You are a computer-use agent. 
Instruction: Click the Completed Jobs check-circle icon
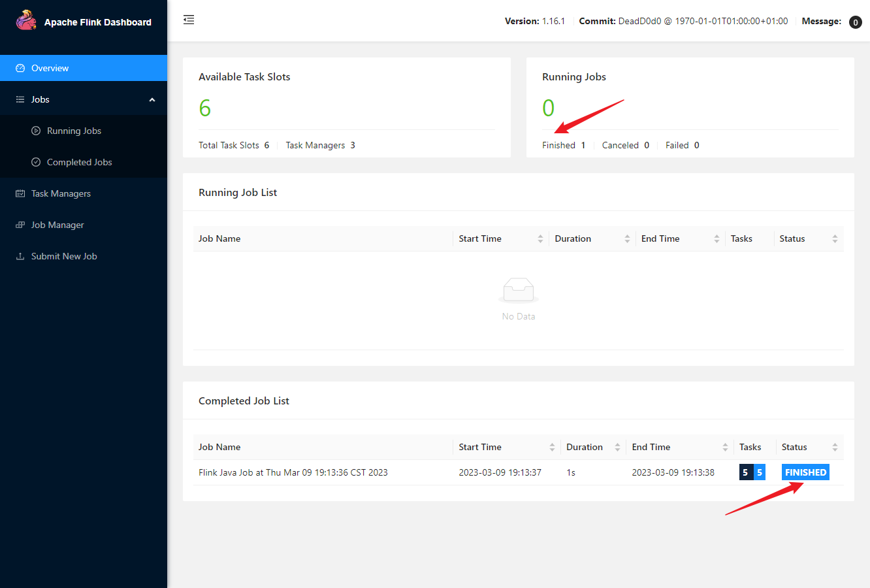point(36,162)
